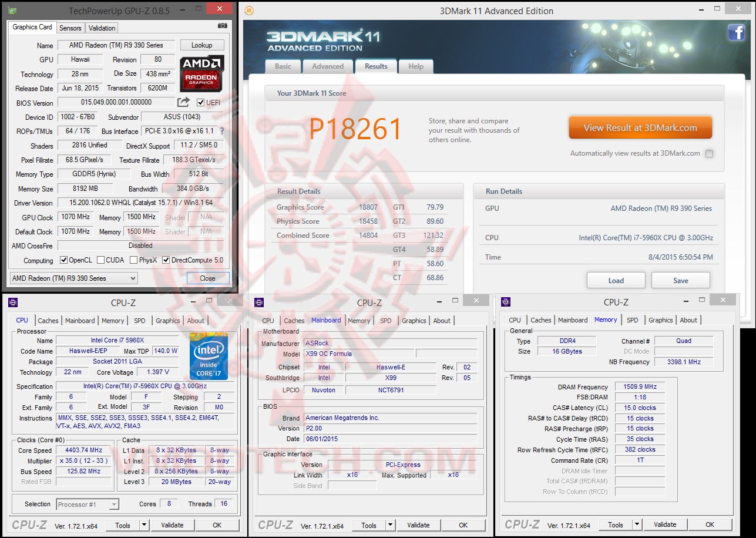Screen dimensions: 756x538
Task: Click View Result at 3DMark.com button
Action: (640, 127)
